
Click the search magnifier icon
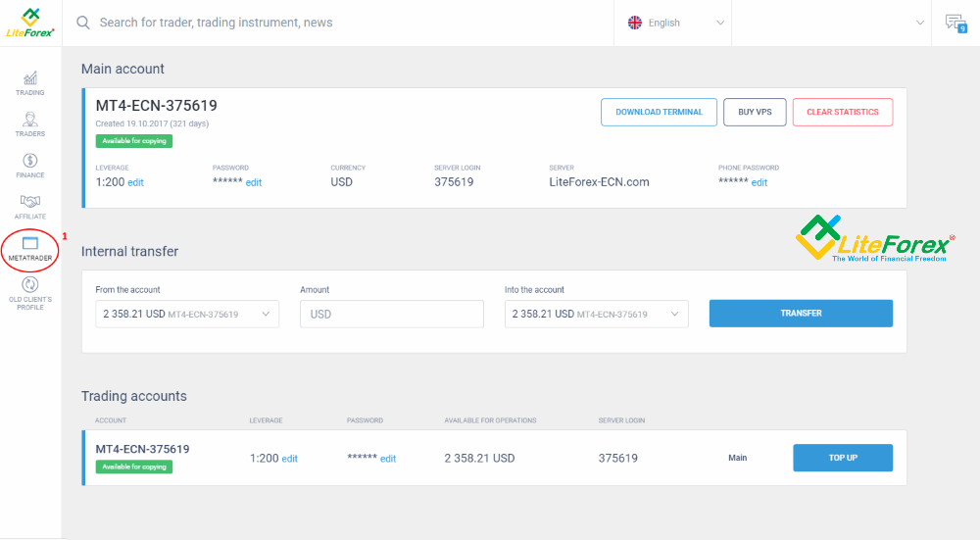pos(82,23)
